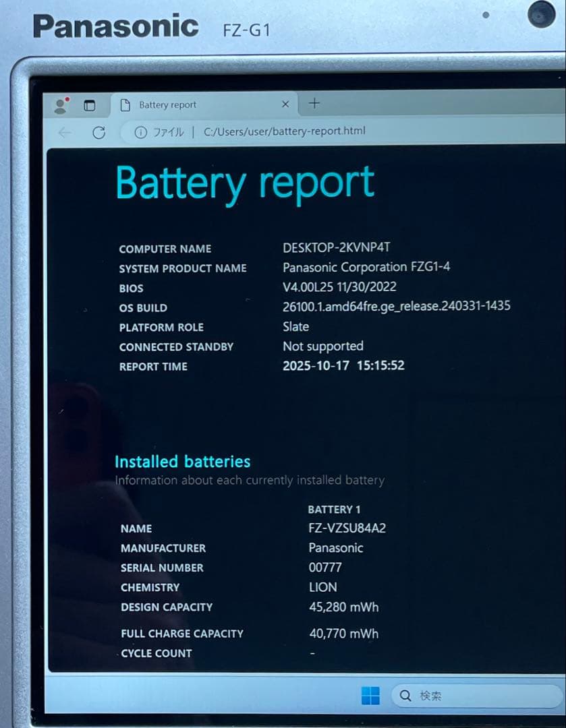This screenshot has width=566, height=728.
Task: Click the design capacity 45,280 mWh value
Action: (x=343, y=607)
